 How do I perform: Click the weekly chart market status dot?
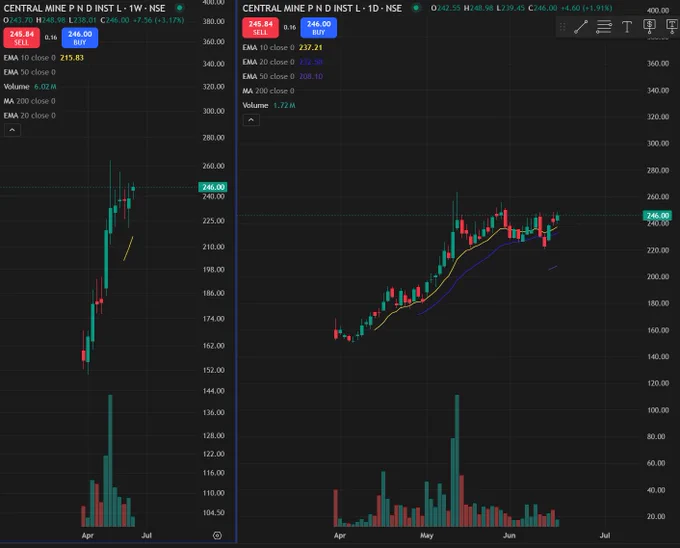click(180, 8)
